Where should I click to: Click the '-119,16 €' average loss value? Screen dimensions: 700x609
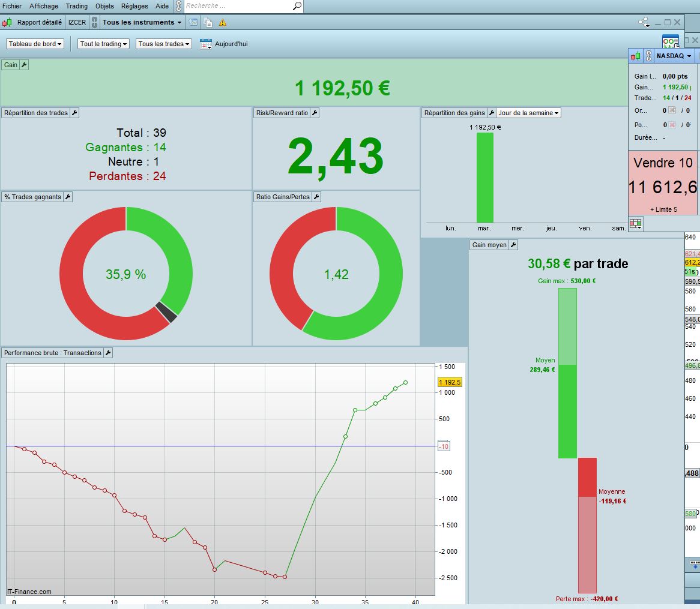tap(612, 501)
